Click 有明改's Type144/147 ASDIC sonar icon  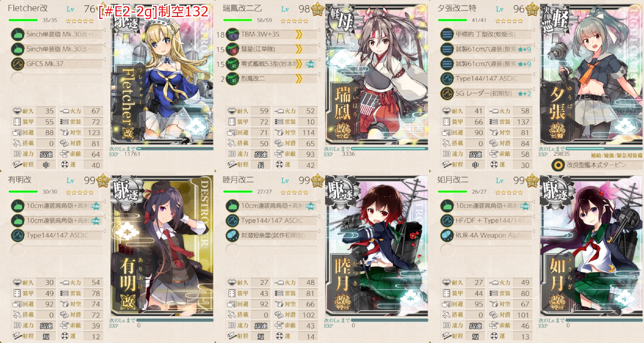(x=18, y=236)
